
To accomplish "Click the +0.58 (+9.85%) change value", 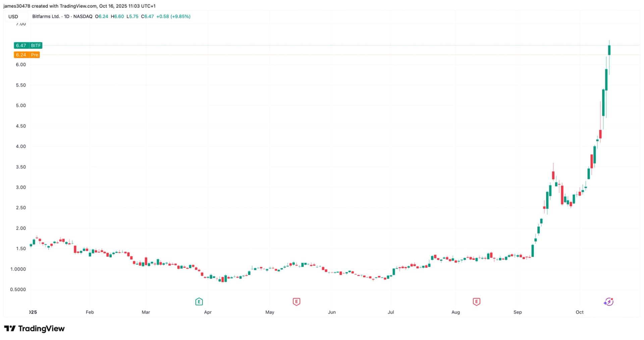I will (x=173, y=16).
